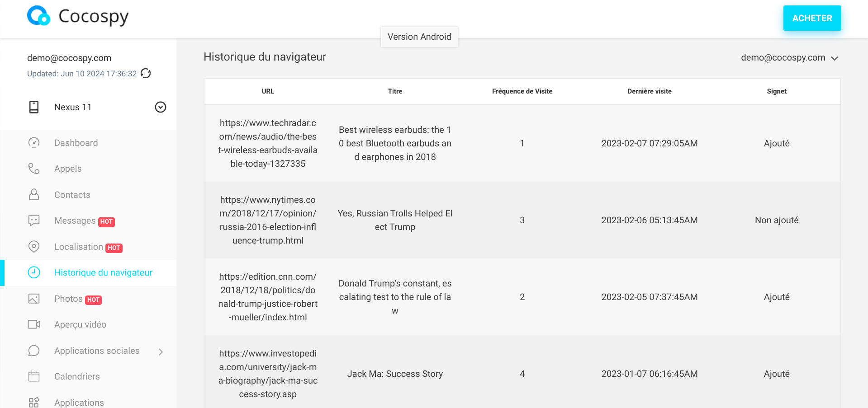Click the HOT badge next to Localisation

click(114, 248)
